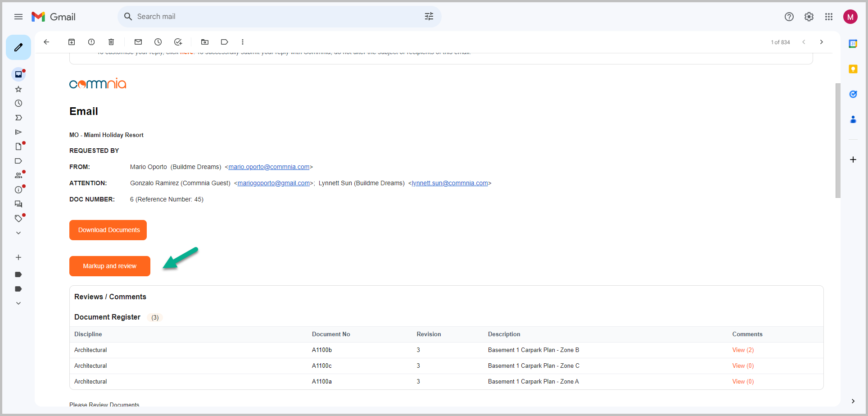This screenshot has height=416, width=868.
Task: Add email to Tasks
Action: 178,42
